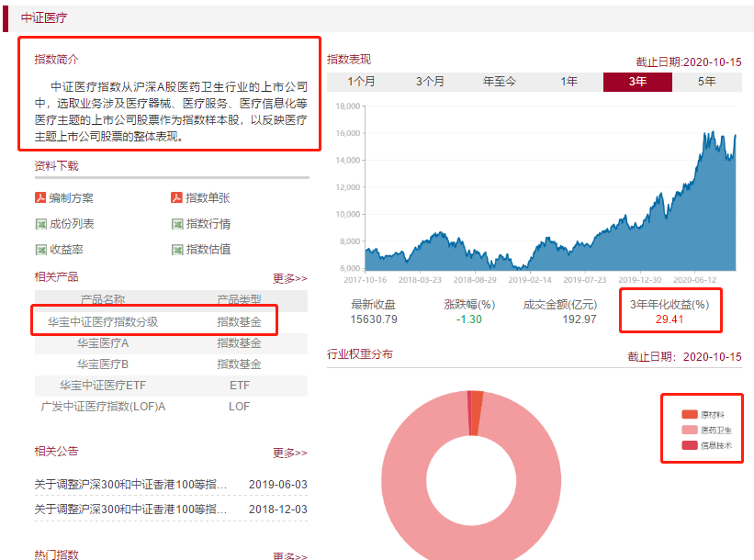
Task: Click 截止日期:2020-10-15 above the performance chart
Action: [x=689, y=62]
